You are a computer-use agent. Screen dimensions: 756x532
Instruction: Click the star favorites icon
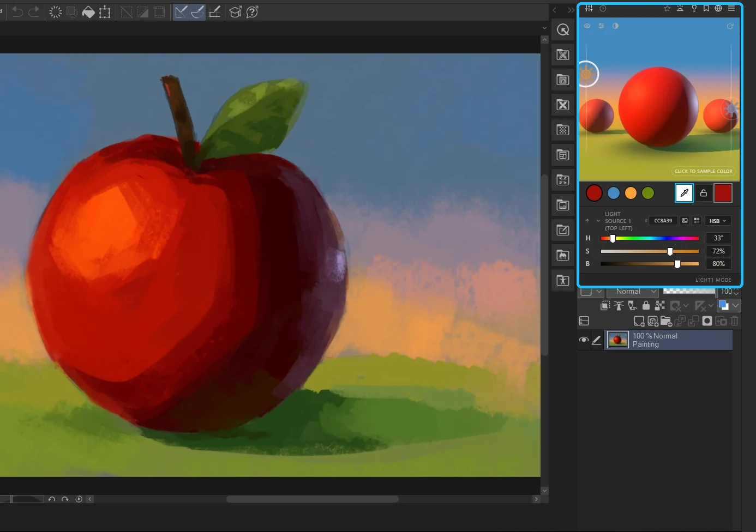[667, 8]
